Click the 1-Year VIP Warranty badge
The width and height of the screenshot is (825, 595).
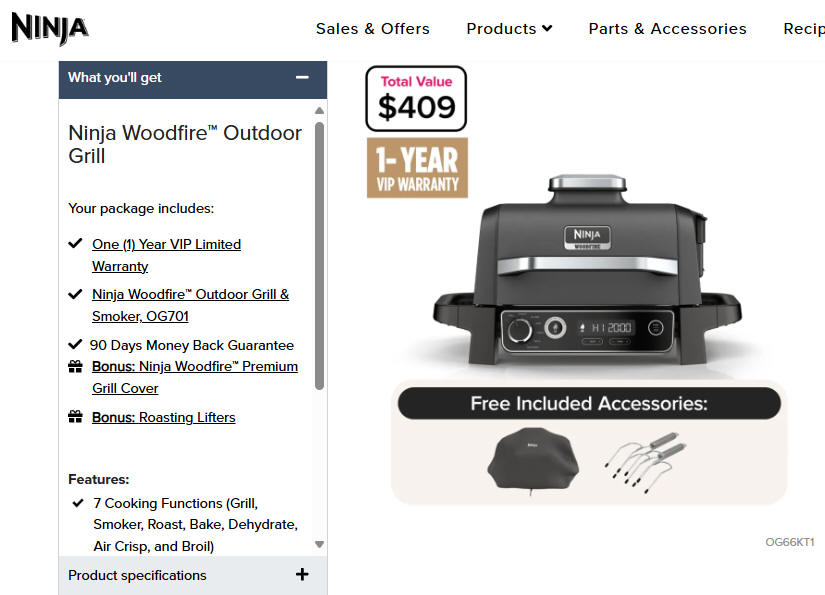pos(417,168)
